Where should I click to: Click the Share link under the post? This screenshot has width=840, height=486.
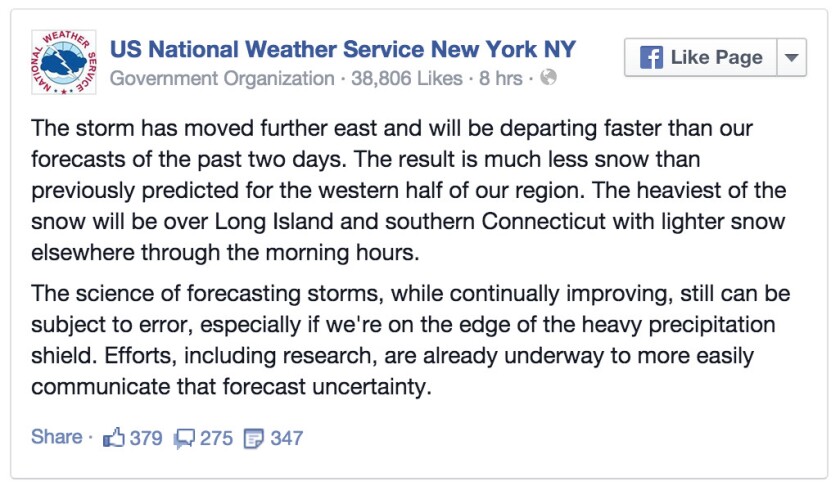(57, 437)
